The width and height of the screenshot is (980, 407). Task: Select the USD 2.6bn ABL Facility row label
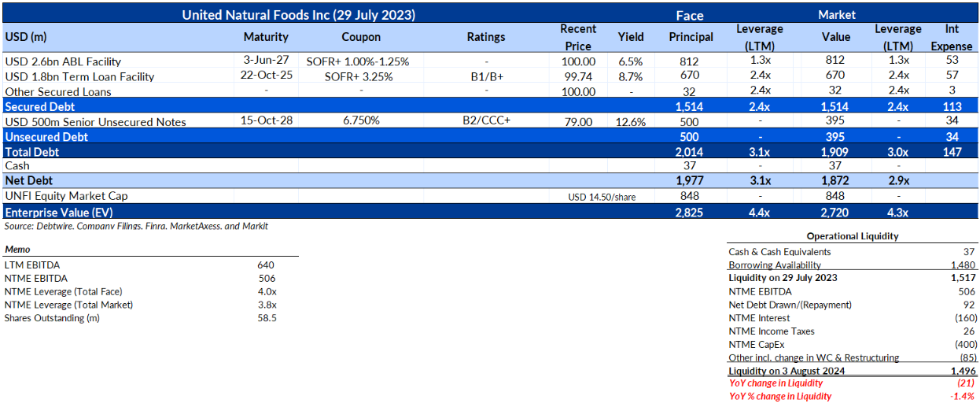click(x=64, y=61)
